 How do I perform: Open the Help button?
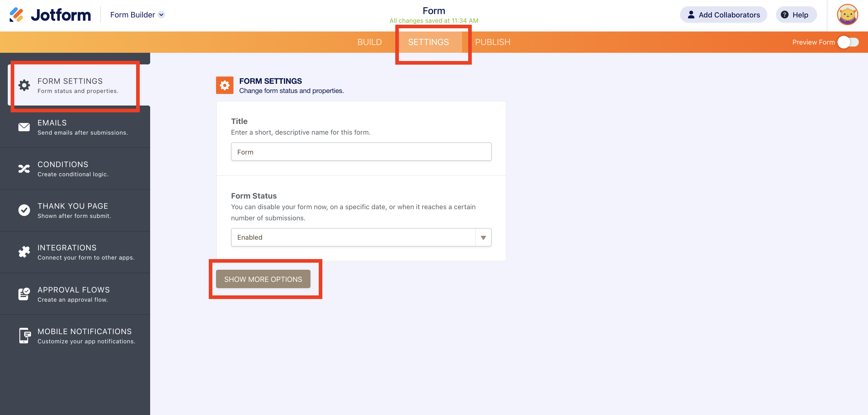click(796, 15)
